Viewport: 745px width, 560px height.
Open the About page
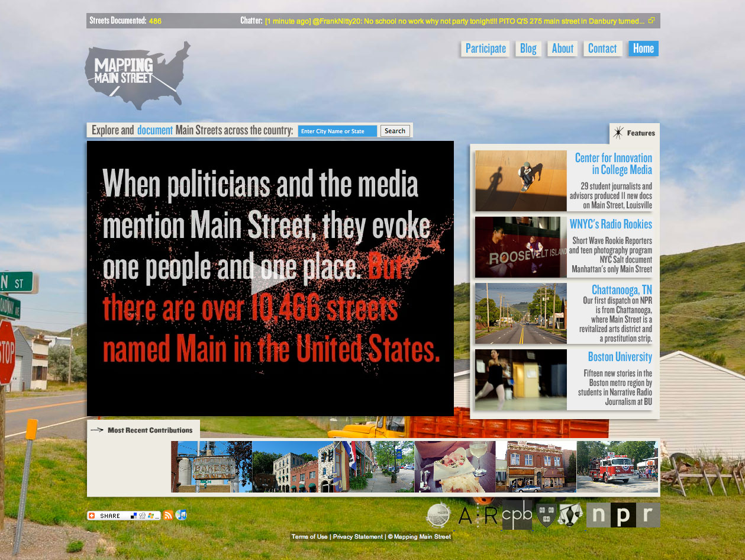pos(563,49)
